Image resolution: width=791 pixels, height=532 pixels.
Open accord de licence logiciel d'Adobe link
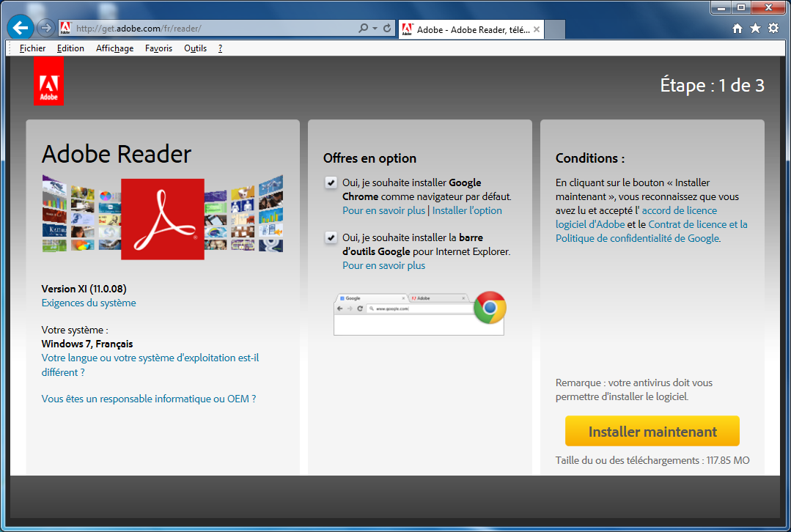pyautogui.click(x=636, y=218)
